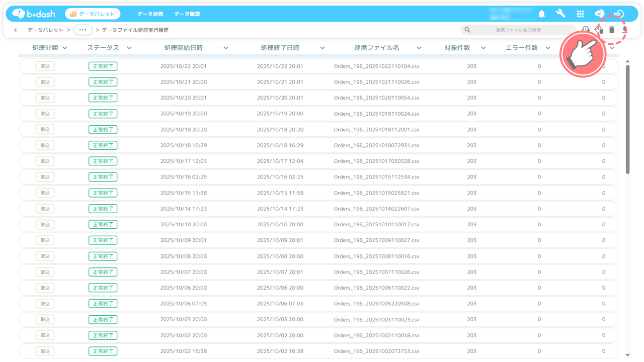Click the データパレット breadcrumb link

coord(45,30)
